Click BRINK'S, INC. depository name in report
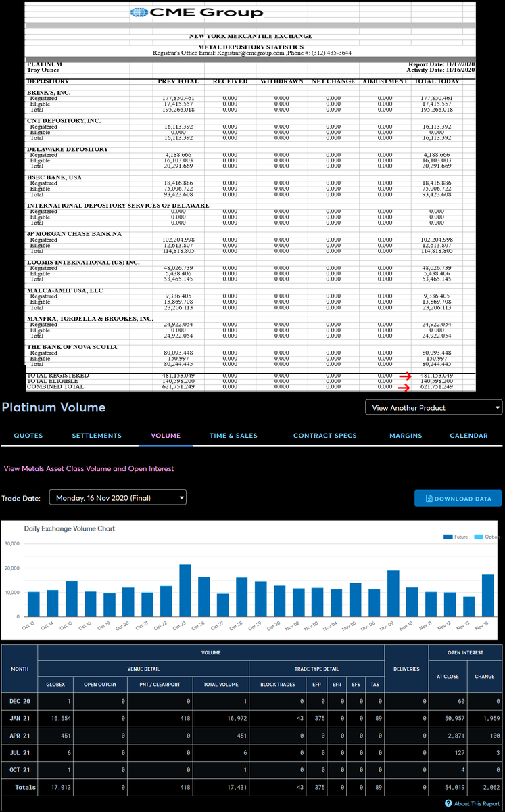 [49, 93]
